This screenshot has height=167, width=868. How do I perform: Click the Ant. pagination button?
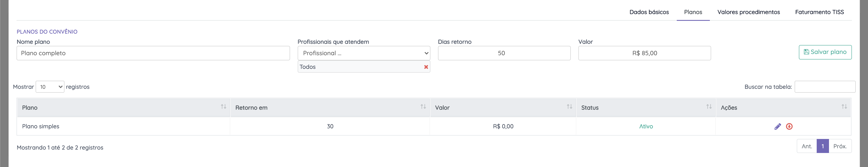coord(806,146)
